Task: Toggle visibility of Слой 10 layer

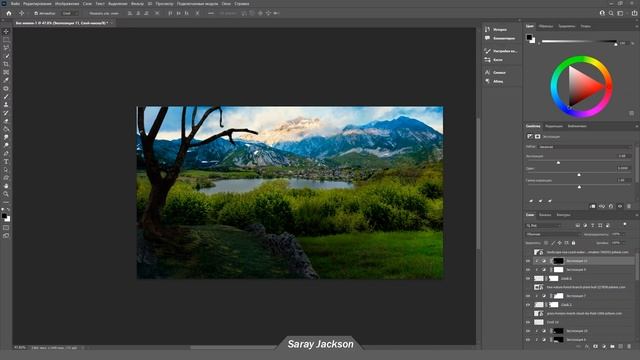Action: tap(528, 322)
